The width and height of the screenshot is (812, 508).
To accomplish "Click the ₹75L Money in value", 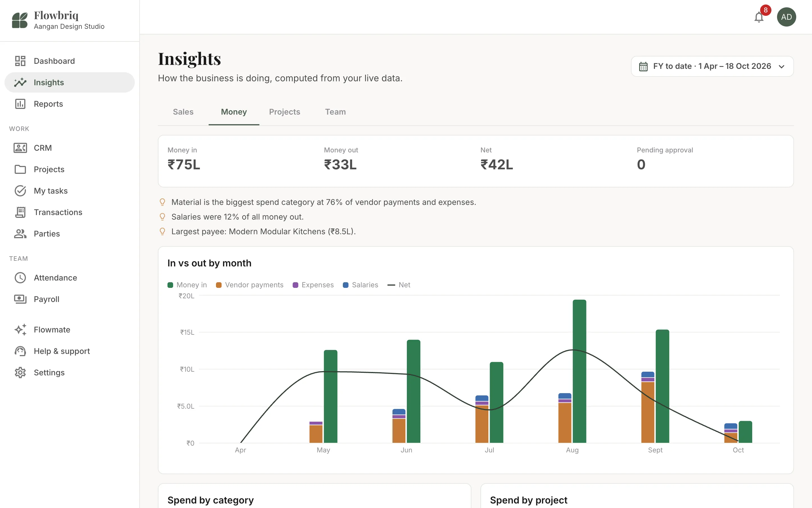I will coord(184,165).
